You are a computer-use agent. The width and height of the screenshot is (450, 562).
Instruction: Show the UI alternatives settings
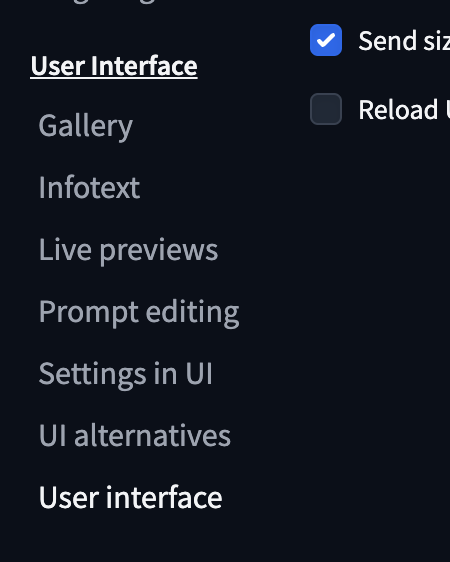(134, 435)
